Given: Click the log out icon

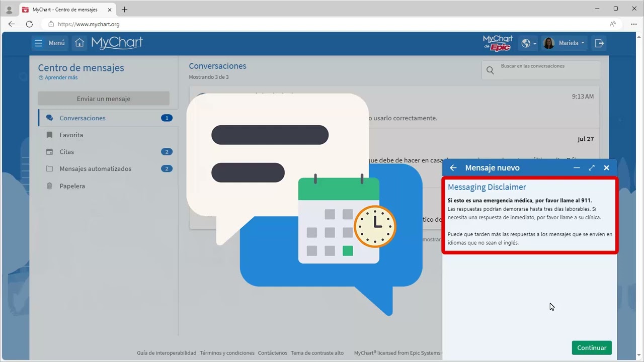Looking at the screenshot, I should [x=599, y=43].
